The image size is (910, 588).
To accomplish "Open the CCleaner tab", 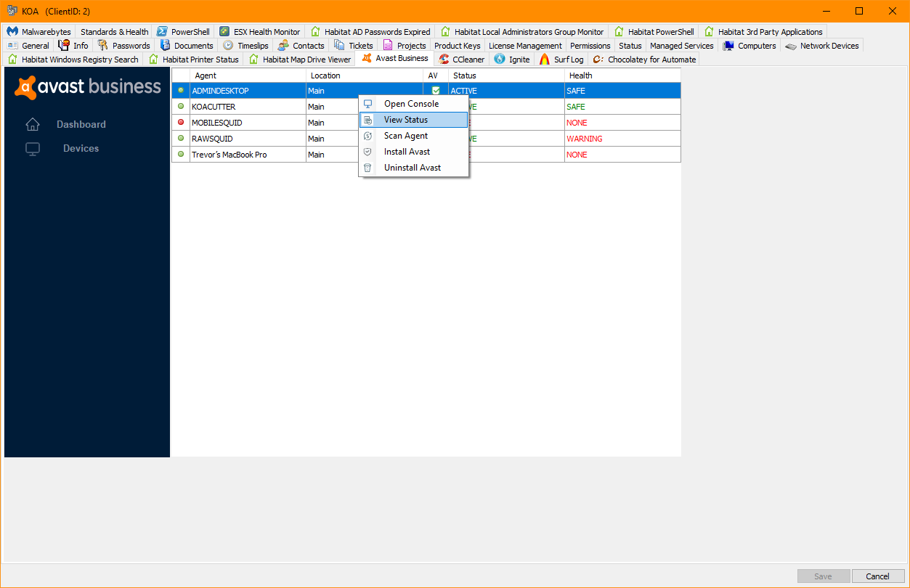I will [462, 60].
